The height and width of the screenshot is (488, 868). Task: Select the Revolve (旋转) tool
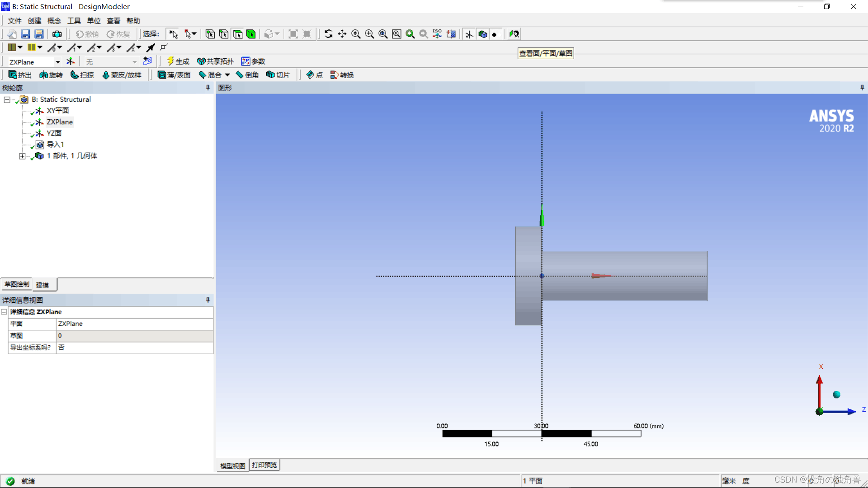[51, 75]
